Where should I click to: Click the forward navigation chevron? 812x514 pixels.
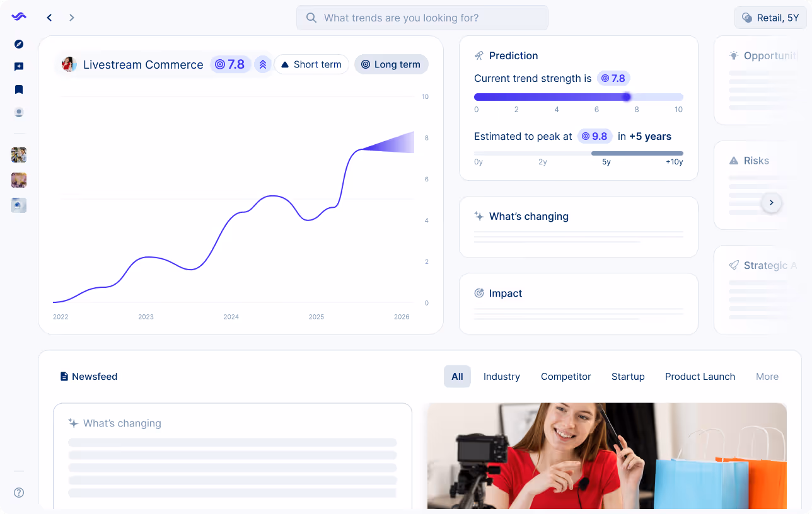point(72,18)
